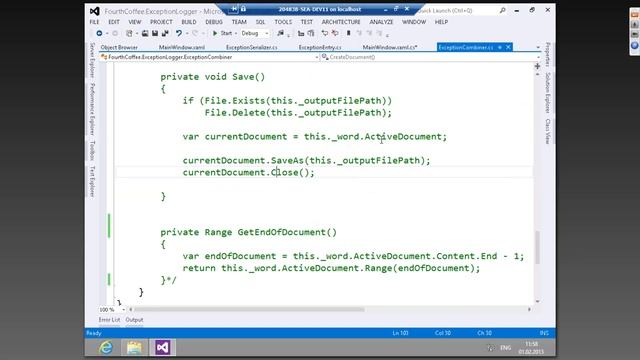Open the Navigate Backward history dropdown
Viewport: 640px width, 360px height.
pos(107,33)
